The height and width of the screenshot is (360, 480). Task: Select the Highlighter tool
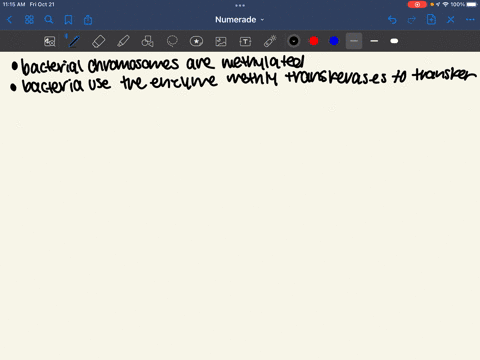click(x=123, y=41)
